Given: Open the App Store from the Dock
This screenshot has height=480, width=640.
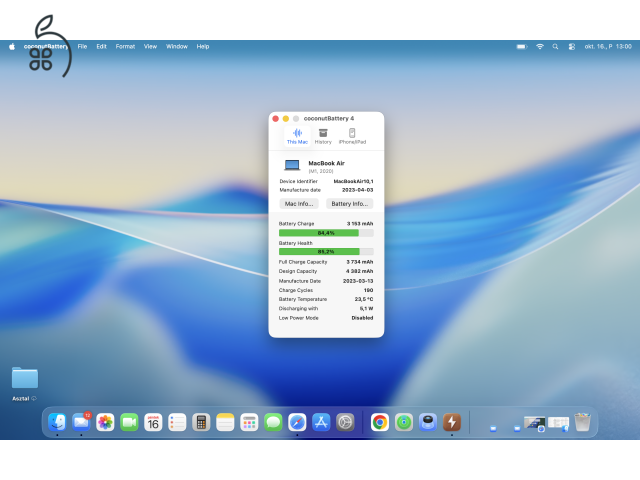Looking at the screenshot, I should (321, 422).
